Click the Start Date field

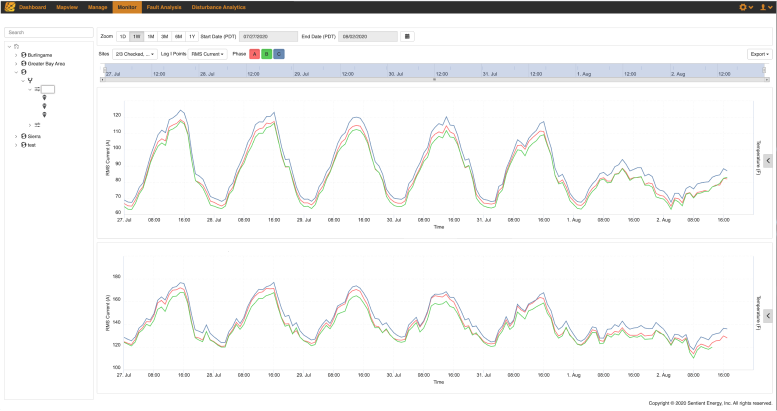[x=269, y=37]
